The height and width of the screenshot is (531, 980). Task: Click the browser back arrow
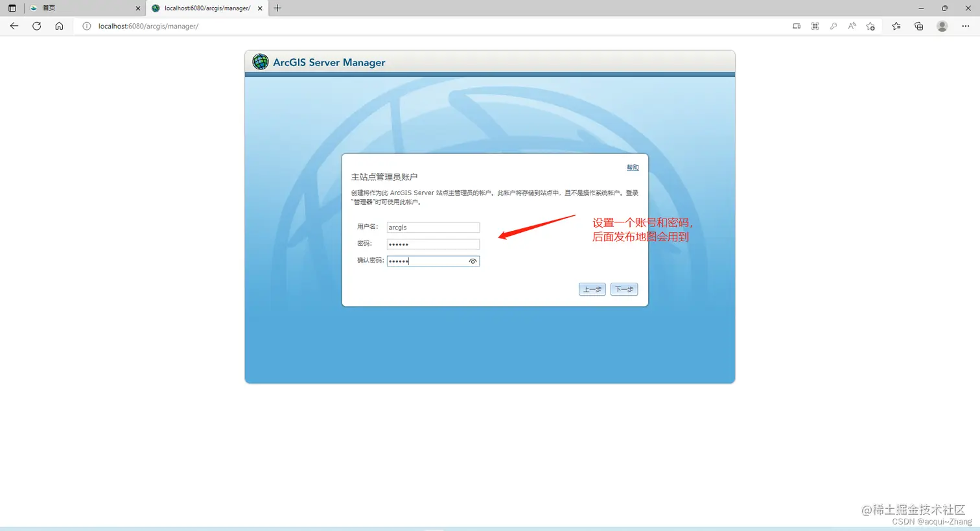click(x=14, y=26)
